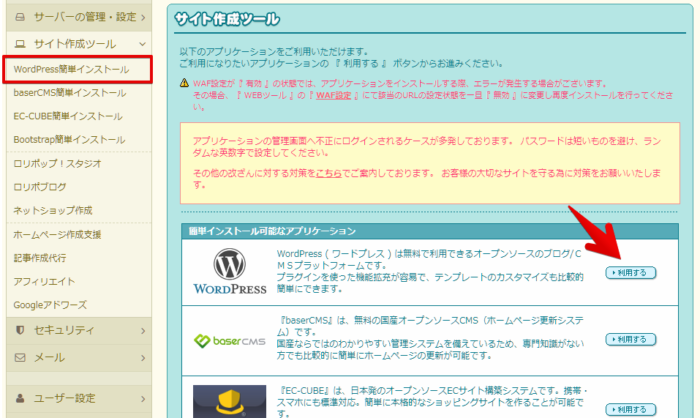
Task: Expand the サーバーの管理・設定 section chevron
Action: point(144,17)
